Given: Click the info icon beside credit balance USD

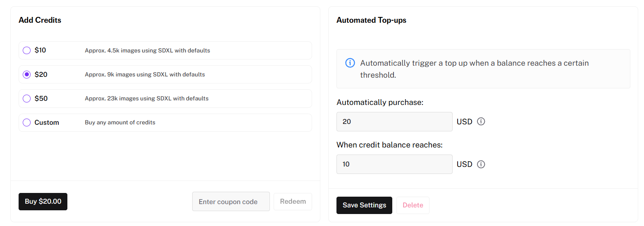Looking at the screenshot, I should 481,164.
